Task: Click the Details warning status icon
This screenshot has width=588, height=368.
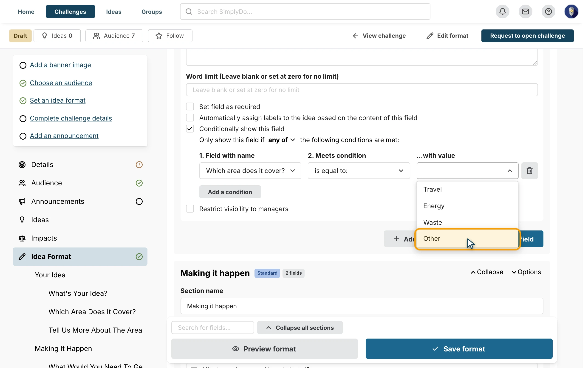Action: point(139,165)
